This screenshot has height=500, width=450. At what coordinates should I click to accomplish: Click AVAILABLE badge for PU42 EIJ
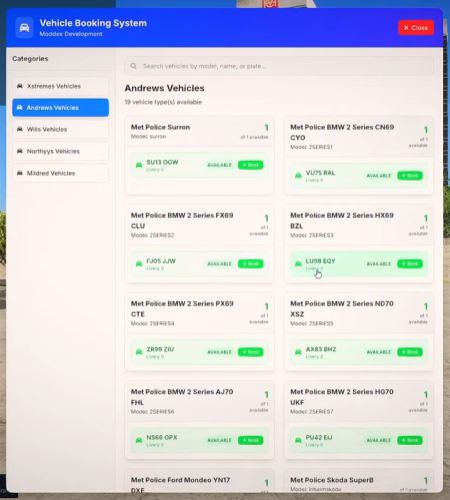point(379,440)
